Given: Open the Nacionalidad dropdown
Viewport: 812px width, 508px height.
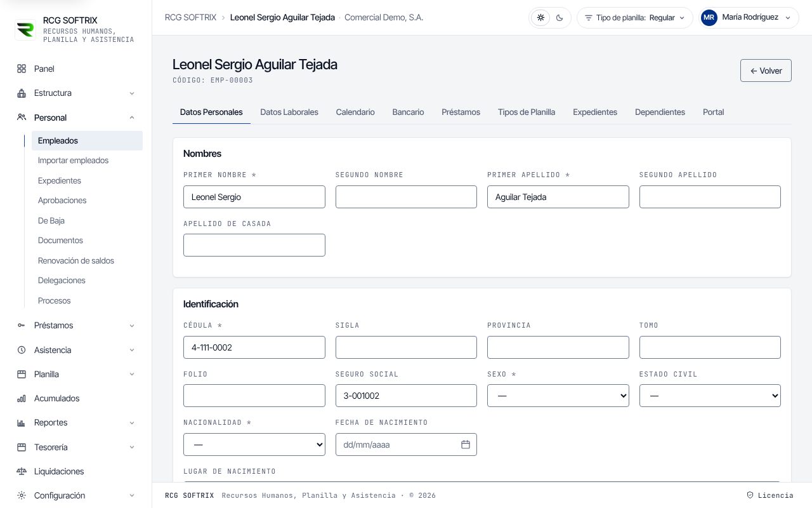Looking at the screenshot, I should [x=254, y=444].
